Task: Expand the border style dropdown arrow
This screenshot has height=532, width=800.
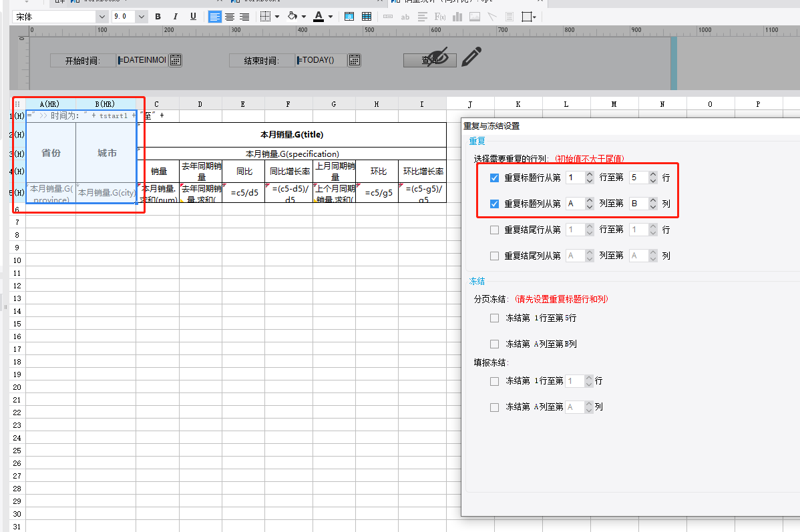Action: tap(277, 17)
